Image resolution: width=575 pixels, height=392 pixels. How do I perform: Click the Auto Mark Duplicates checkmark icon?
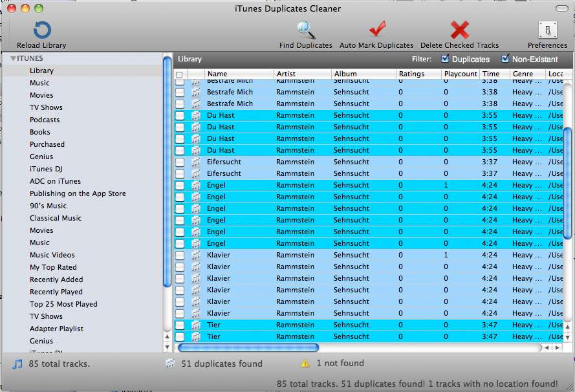point(377,29)
